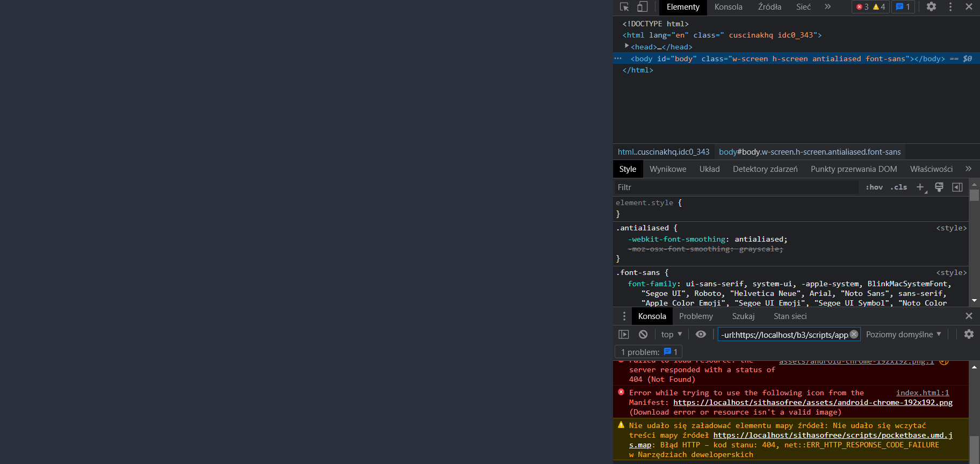Close the bottom drawer
The image size is (980, 464).
coord(969,316)
